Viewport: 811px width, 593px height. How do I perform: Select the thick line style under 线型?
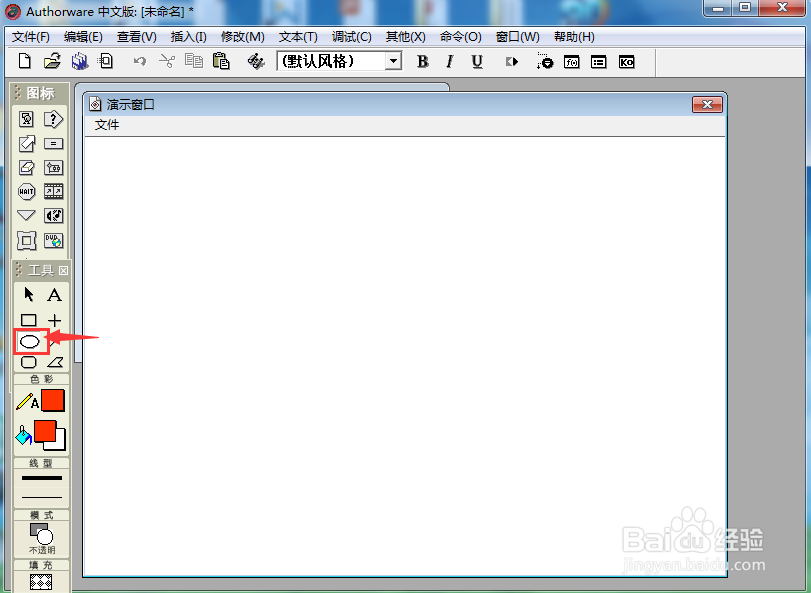41,478
